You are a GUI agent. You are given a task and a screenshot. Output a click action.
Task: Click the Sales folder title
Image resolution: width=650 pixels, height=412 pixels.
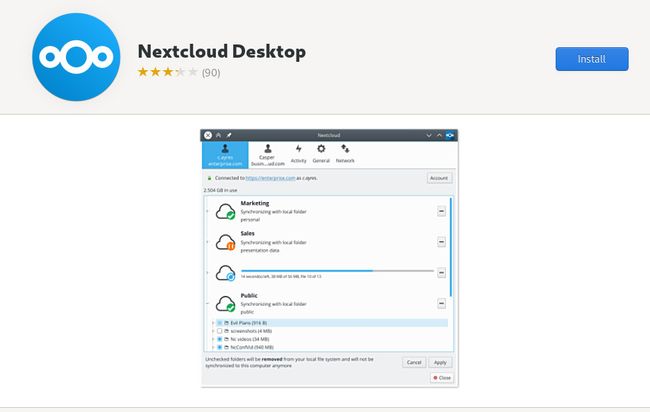[x=247, y=233]
